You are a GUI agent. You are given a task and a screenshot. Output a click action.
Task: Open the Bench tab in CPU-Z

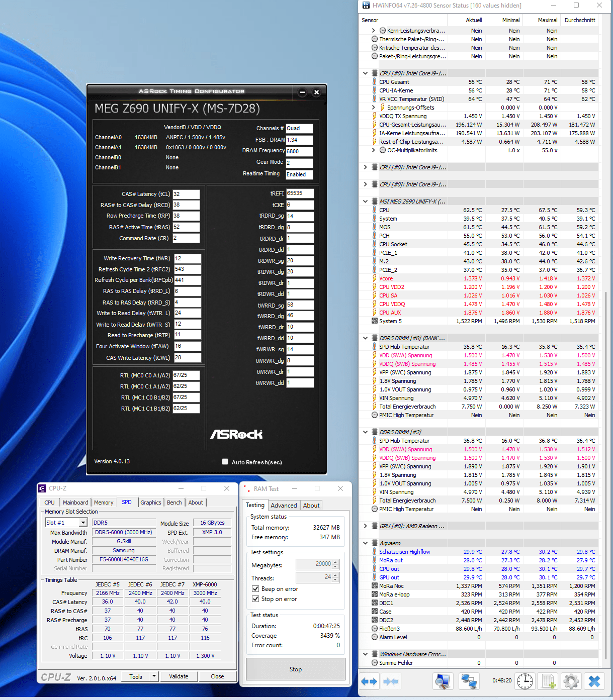(174, 503)
